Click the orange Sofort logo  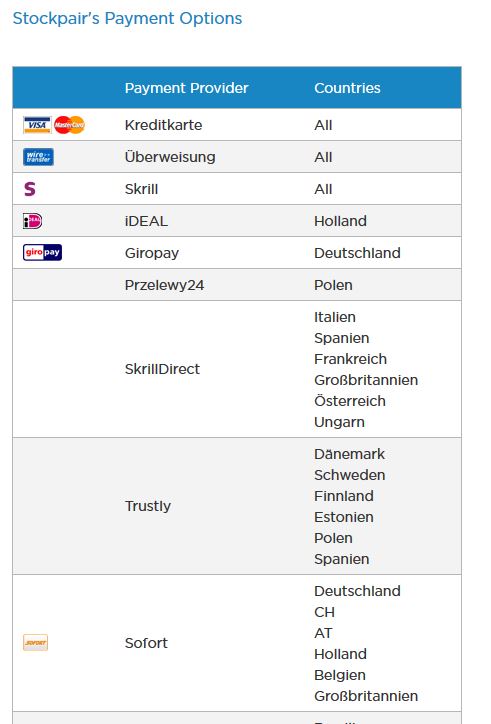(36, 642)
